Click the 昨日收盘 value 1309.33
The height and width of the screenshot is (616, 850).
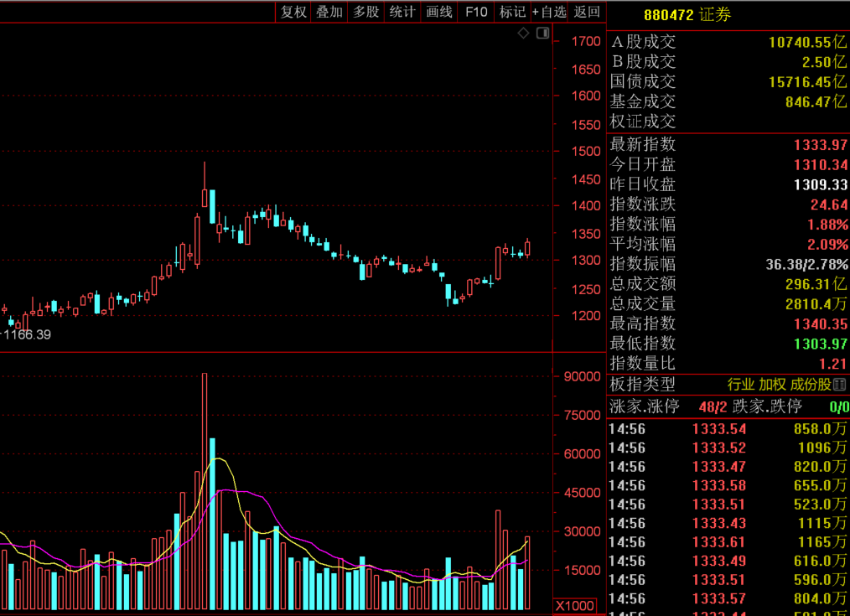pos(820,184)
